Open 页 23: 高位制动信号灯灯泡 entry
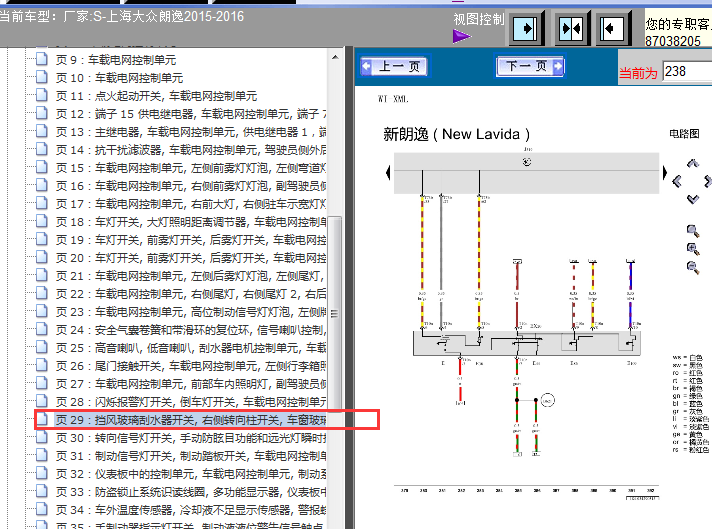 tap(191, 312)
